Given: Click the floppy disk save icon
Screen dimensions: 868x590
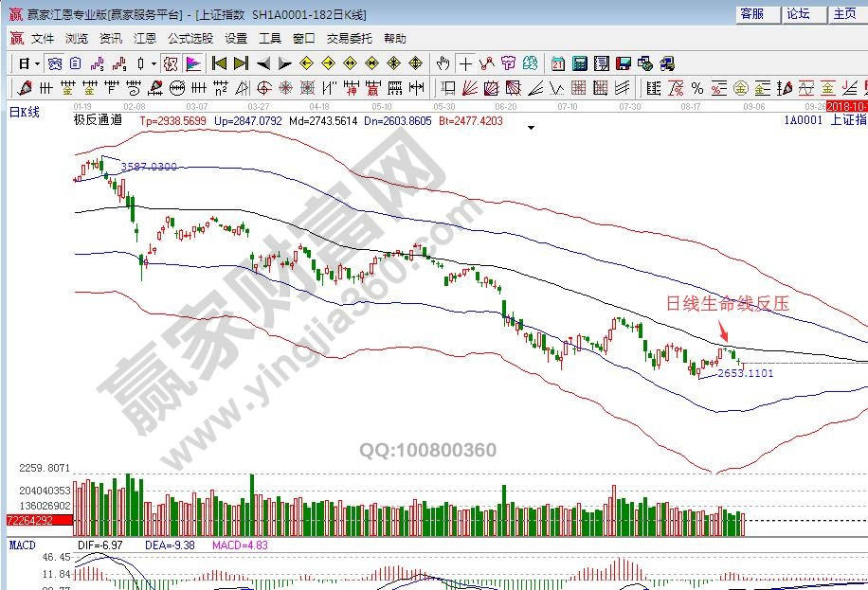Looking at the screenshot, I should click(x=623, y=63).
